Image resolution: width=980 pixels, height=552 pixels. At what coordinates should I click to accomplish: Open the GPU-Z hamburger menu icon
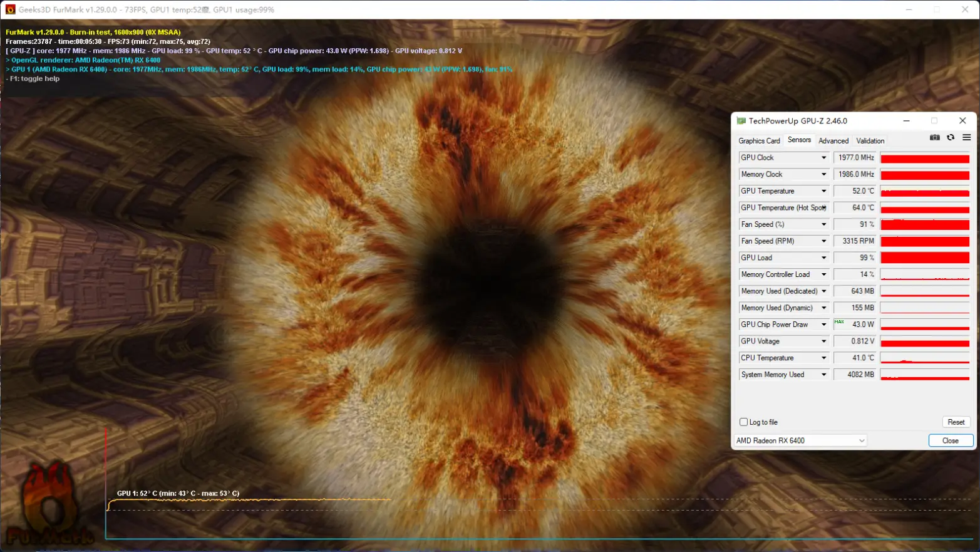(966, 138)
